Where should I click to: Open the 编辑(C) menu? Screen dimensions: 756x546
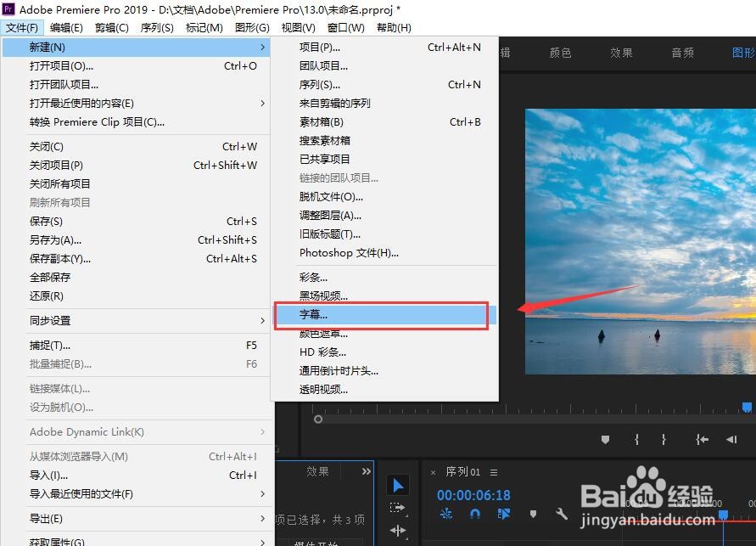pyautogui.click(x=65, y=26)
